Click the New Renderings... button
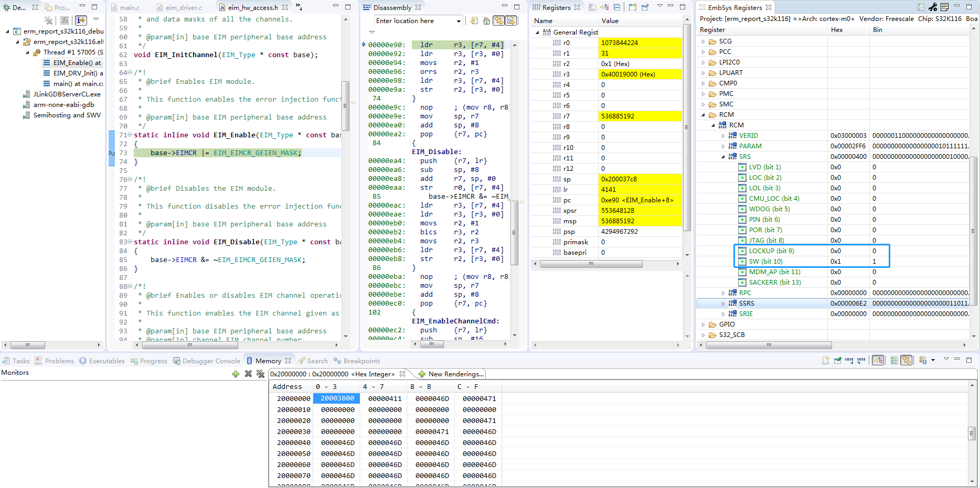 tap(454, 374)
